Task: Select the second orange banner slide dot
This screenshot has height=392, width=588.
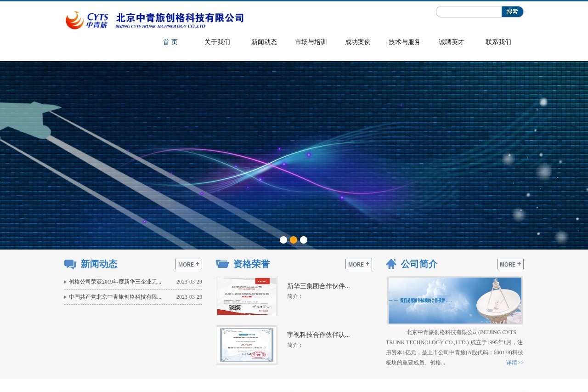Action: click(x=294, y=240)
